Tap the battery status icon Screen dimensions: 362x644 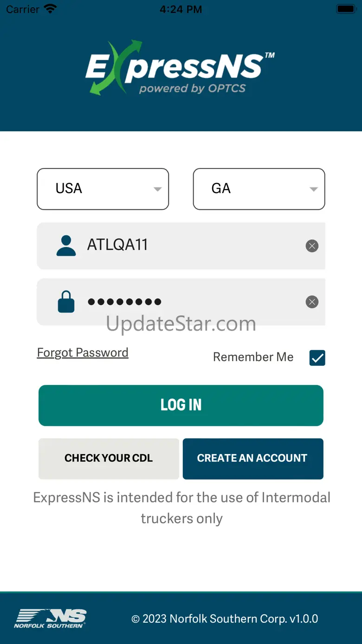point(345,9)
